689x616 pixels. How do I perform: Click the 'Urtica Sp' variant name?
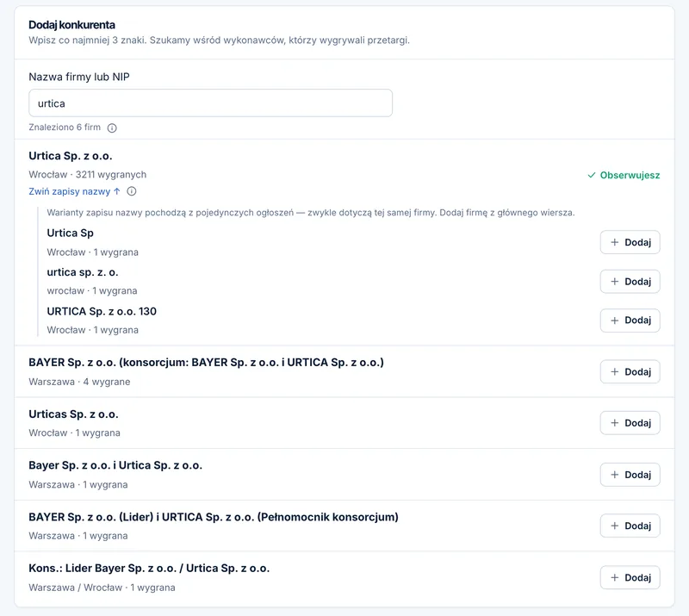point(71,233)
